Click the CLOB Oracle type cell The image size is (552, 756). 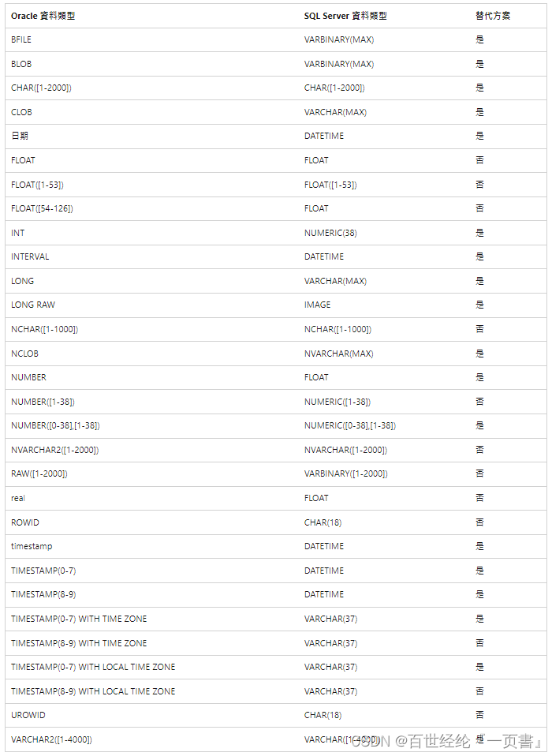pos(21,112)
